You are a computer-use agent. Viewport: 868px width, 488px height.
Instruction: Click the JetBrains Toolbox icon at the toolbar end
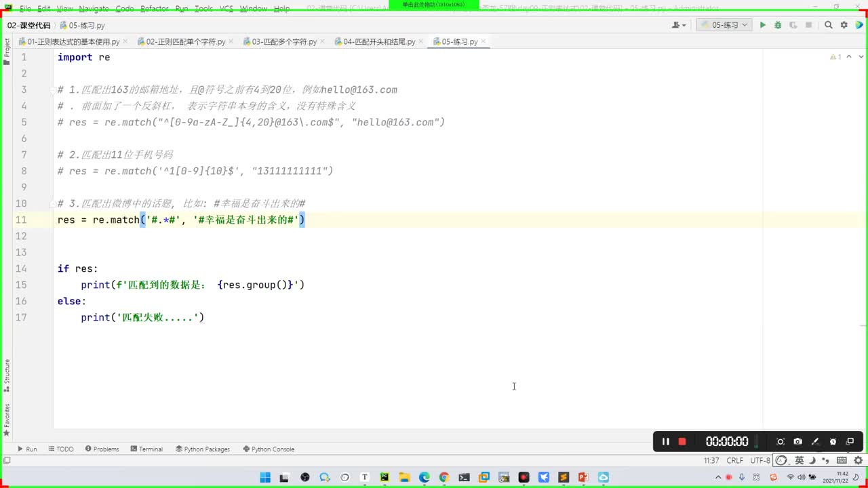coord(859,25)
